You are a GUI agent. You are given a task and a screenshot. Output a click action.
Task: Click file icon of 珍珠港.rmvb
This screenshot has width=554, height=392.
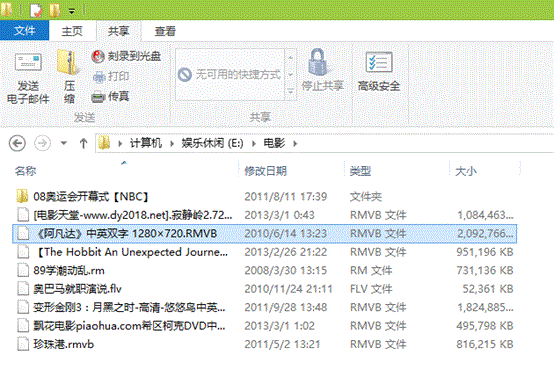pos(23,344)
